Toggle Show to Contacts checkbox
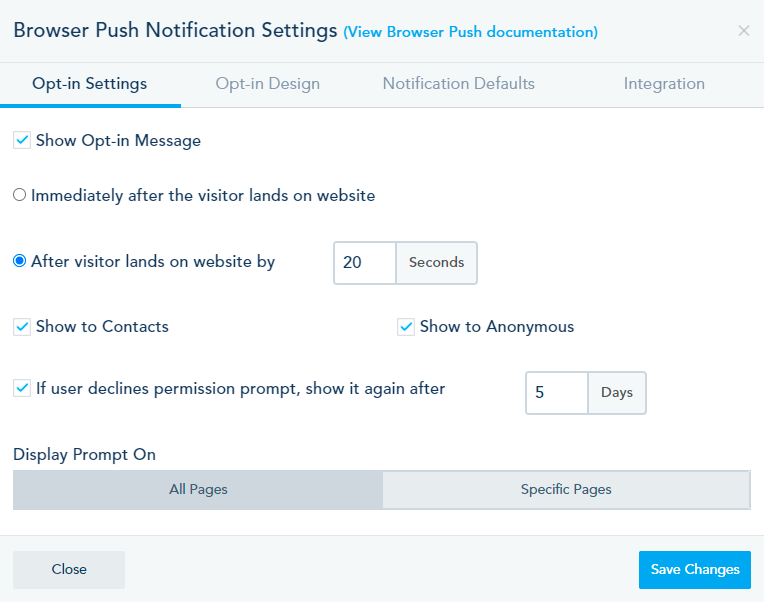Viewport: 764px width, 602px height. [22, 326]
